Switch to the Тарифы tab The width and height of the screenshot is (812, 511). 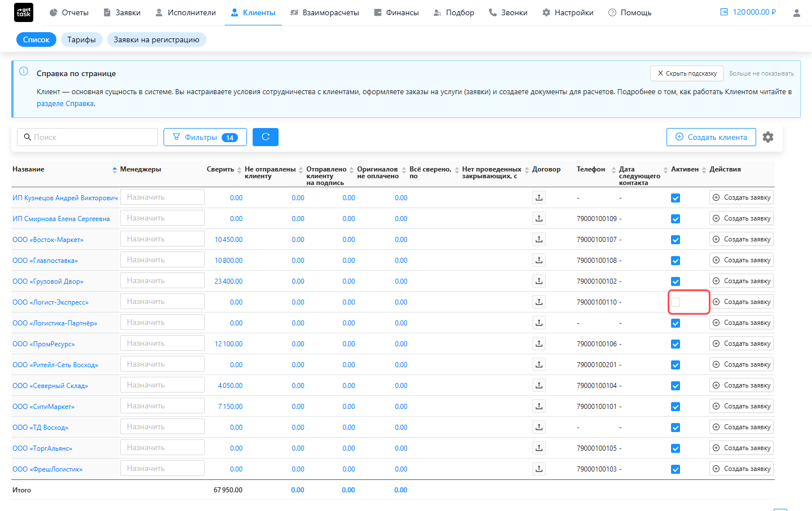click(82, 39)
